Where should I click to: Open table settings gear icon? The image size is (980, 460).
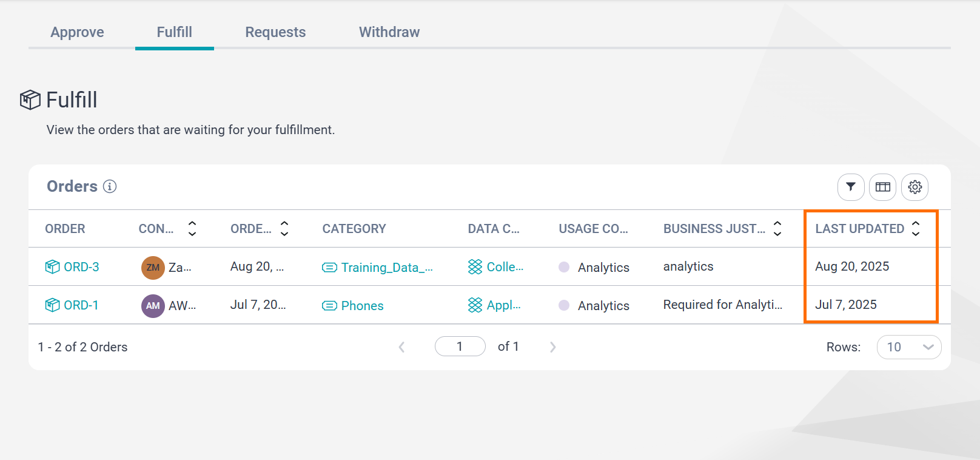coord(915,187)
